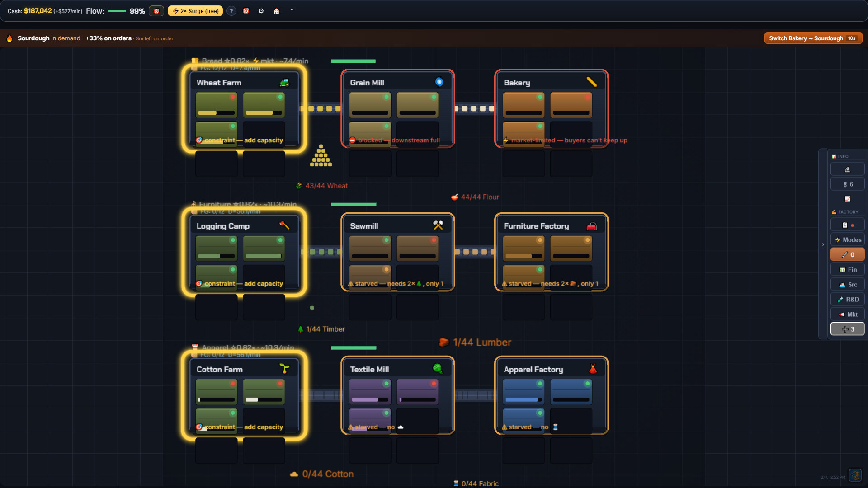Viewport: 868px width, 488px height.
Task: Click the Bakery baguette icon
Action: (x=592, y=82)
